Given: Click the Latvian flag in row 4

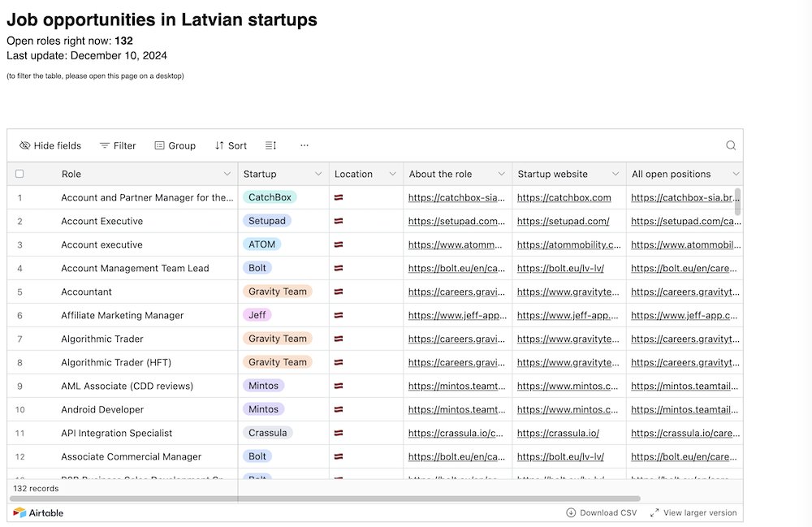Looking at the screenshot, I should [x=339, y=268].
